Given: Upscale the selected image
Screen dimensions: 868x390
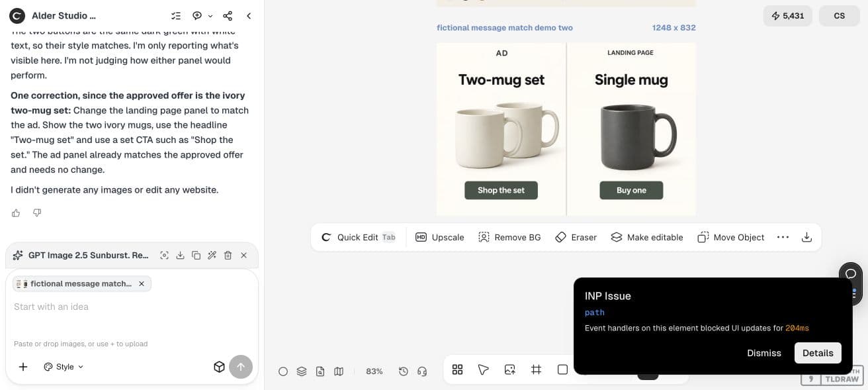Looking at the screenshot, I should pos(440,237).
